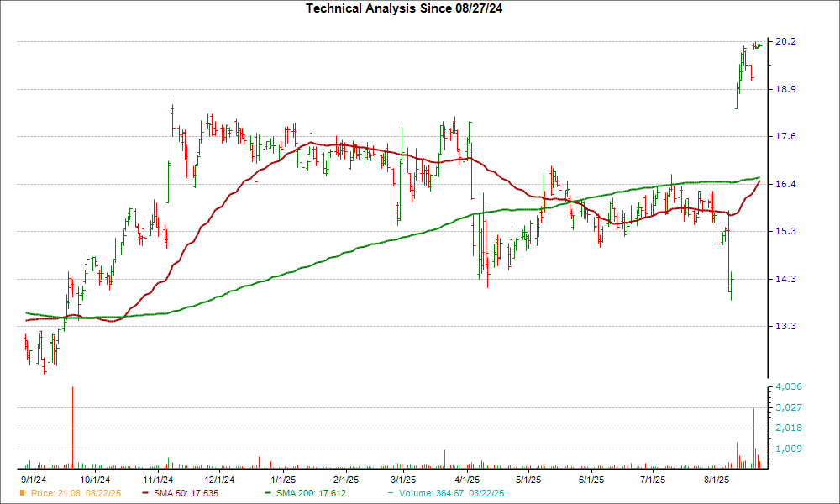The height and width of the screenshot is (504, 840).
Task: Click the green SMA 200 legend marker
Action: [x=268, y=492]
